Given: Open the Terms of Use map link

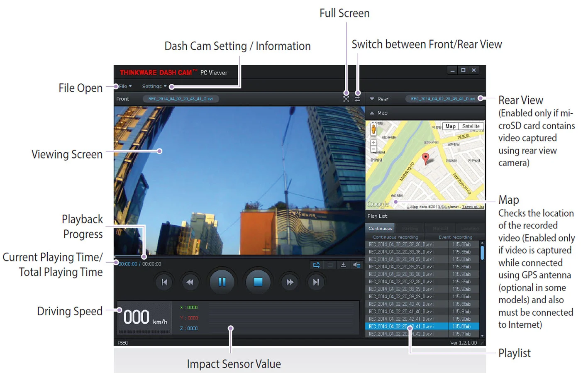Looking at the screenshot, I should [473, 207].
